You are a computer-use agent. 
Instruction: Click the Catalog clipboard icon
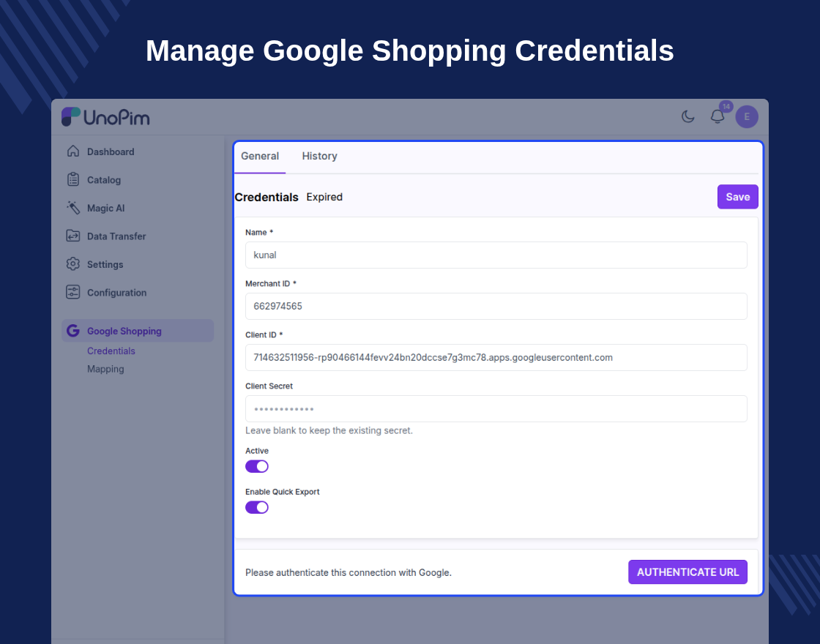coord(73,180)
